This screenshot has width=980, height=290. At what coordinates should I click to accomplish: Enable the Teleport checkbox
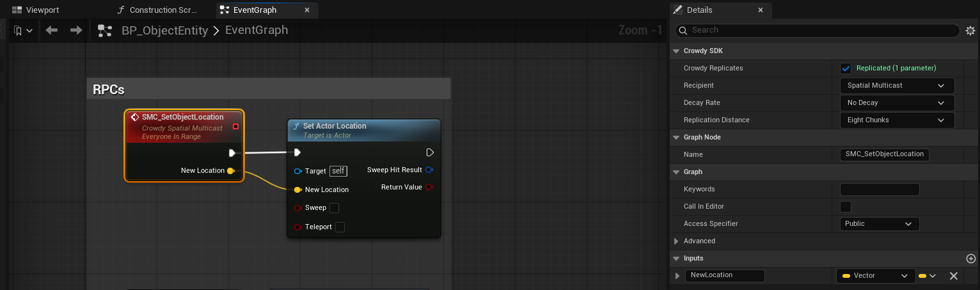(340, 227)
